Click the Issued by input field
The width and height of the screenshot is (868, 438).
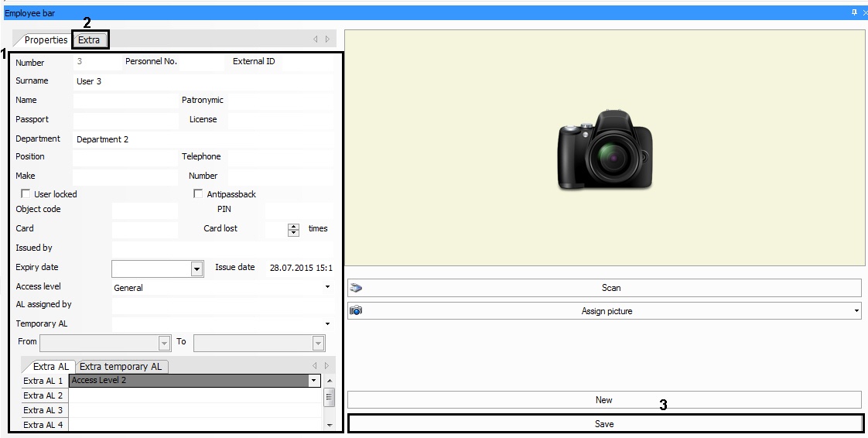[x=223, y=248]
